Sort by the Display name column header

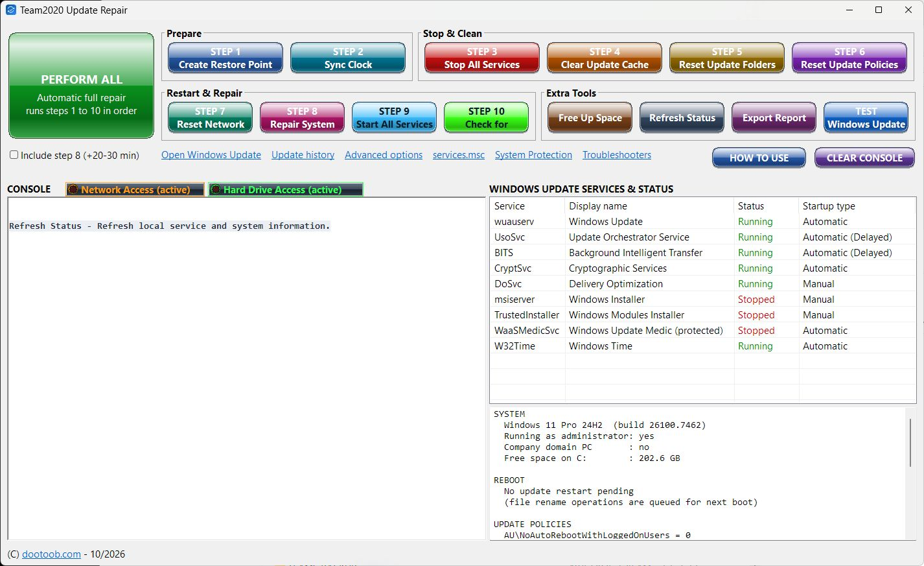point(650,206)
